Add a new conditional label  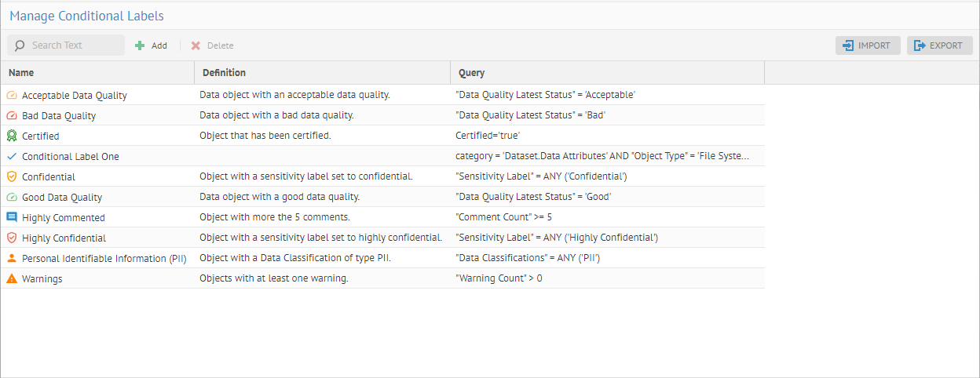[x=151, y=45]
